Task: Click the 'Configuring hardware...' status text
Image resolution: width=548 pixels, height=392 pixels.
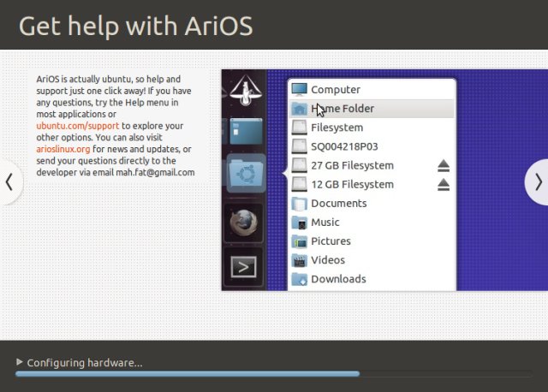Action: [x=85, y=363]
